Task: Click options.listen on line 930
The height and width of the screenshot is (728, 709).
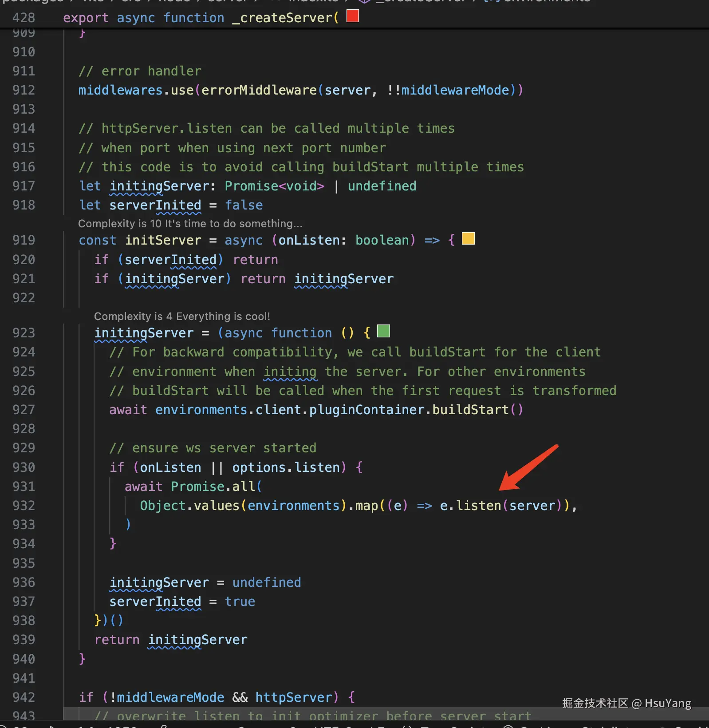Action: tap(286, 467)
